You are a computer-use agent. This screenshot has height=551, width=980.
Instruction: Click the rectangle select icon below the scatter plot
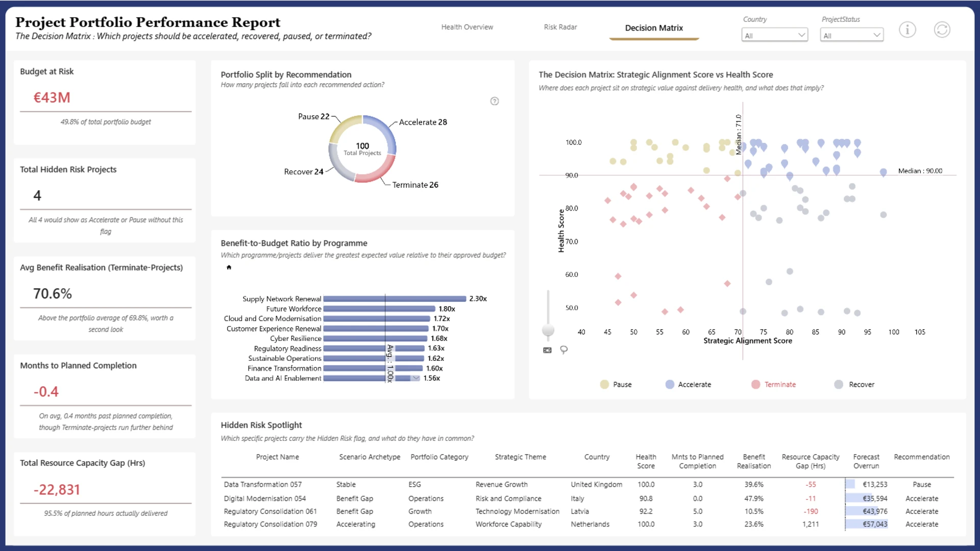coord(547,350)
